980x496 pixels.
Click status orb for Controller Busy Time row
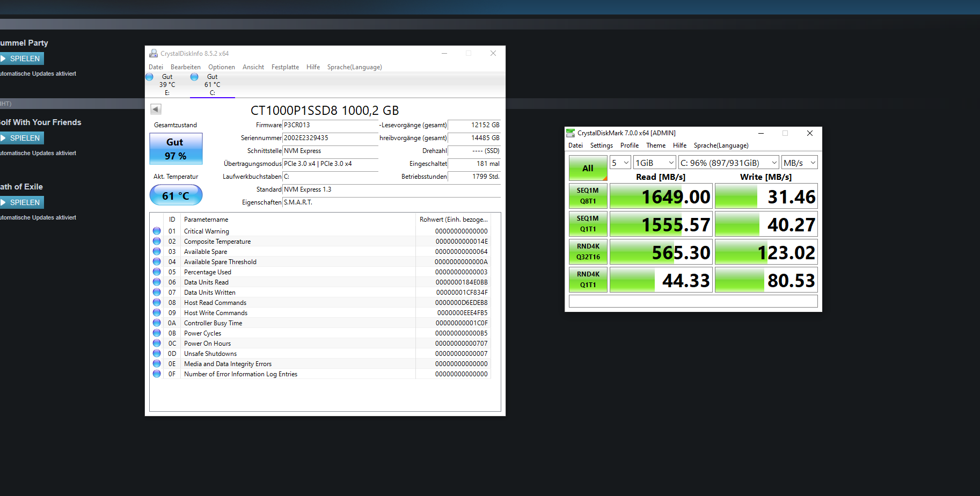click(157, 323)
